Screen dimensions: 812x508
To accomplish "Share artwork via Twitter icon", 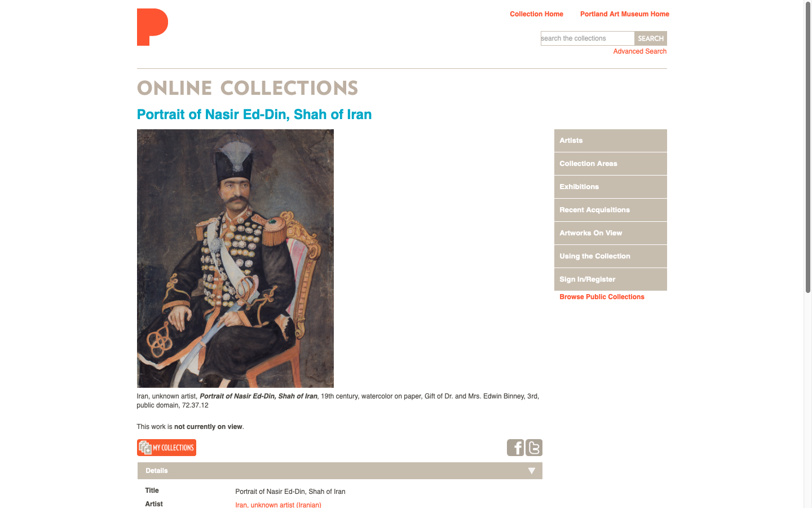I will 534,448.
